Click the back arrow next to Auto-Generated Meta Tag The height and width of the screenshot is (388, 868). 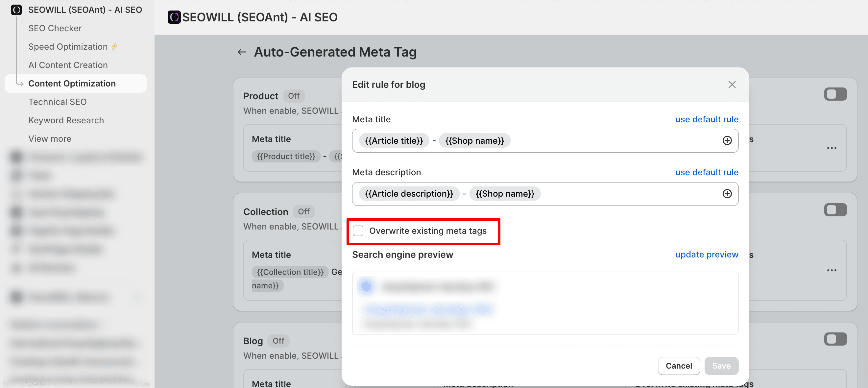tap(241, 52)
